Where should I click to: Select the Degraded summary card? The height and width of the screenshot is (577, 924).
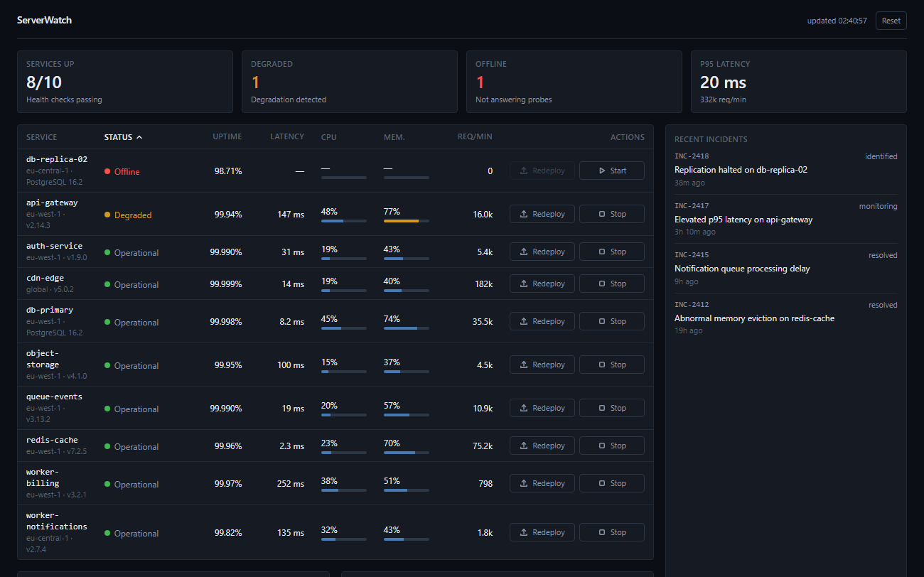[350, 82]
